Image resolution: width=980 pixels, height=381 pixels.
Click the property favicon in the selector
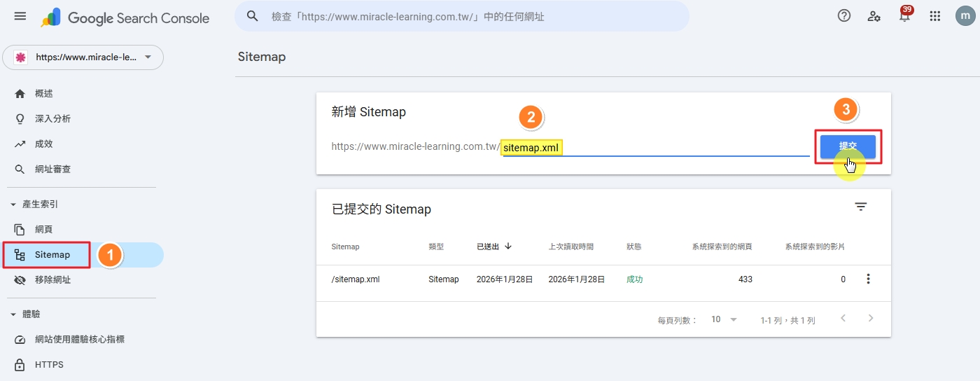[21, 57]
